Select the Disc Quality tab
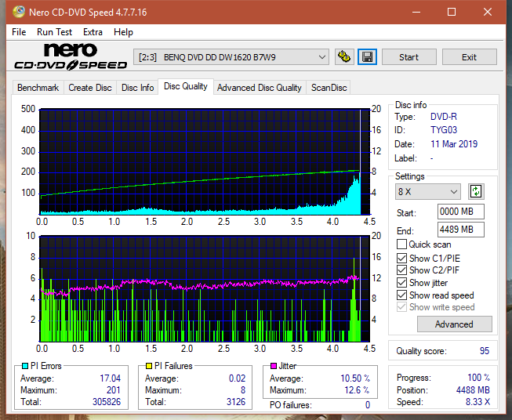This screenshot has height=420, width=512. [x=186, y=86]
